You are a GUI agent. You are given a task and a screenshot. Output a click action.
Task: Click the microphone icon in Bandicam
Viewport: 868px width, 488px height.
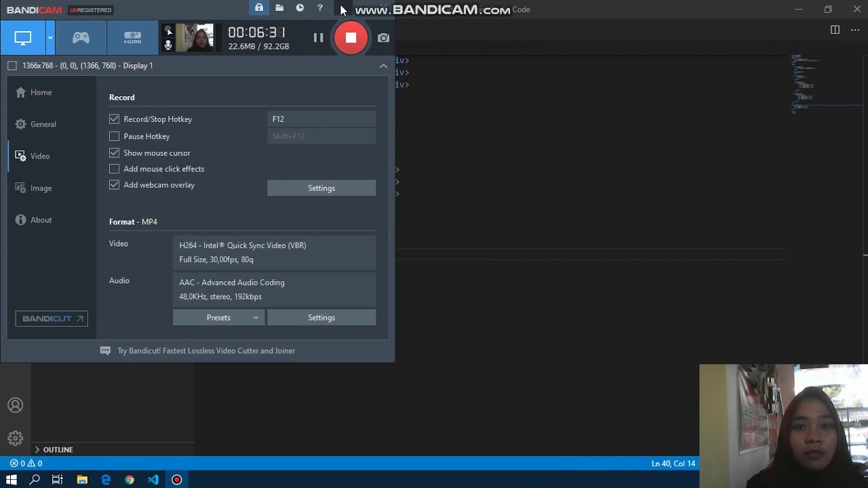[168, 45]
